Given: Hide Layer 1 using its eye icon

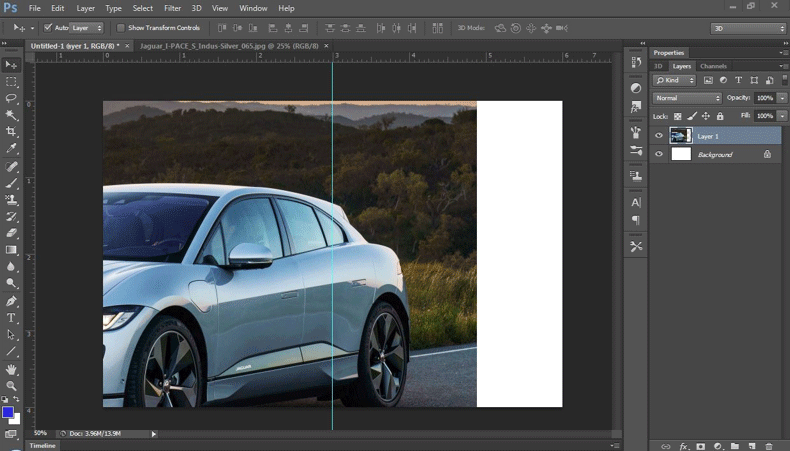Looking at the screenshot, I should point(658,136).
